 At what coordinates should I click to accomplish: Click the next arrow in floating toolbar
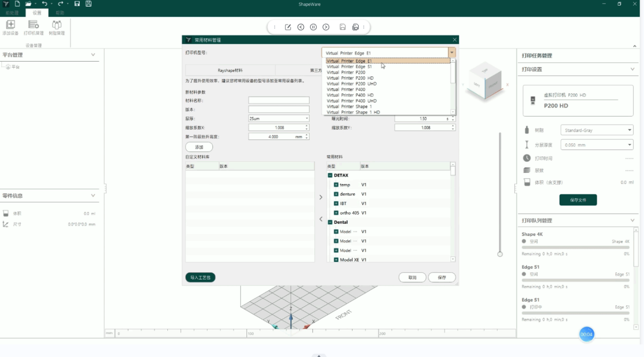(x=326, y=27)
